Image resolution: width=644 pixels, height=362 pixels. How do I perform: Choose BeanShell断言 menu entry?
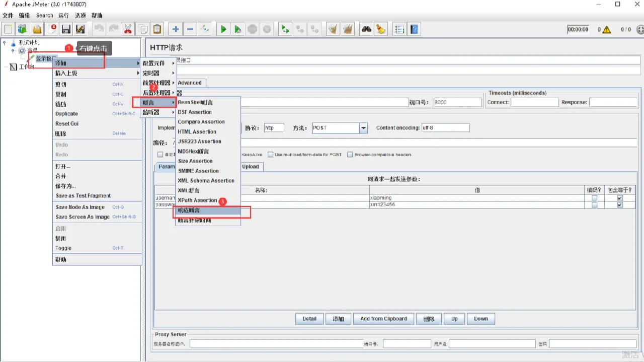point(208,102)
